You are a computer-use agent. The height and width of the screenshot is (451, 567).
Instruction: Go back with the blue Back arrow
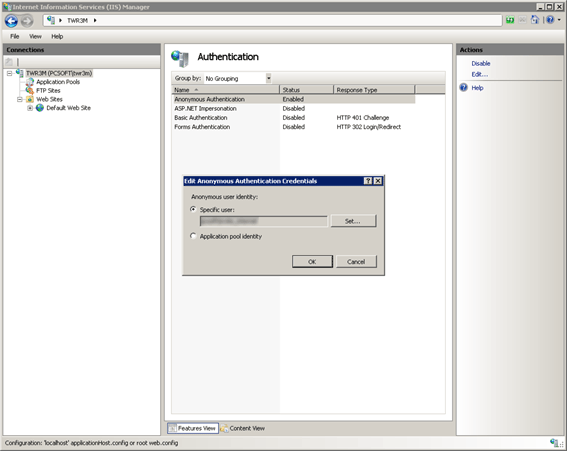point(11,21)
